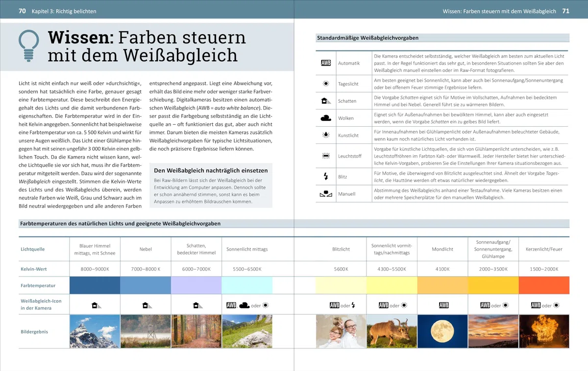The width and height of the screenshot is (588, 371).
Task: Click the 'Leuchtstoff' label in the presets table
Action: click(350, 156)
